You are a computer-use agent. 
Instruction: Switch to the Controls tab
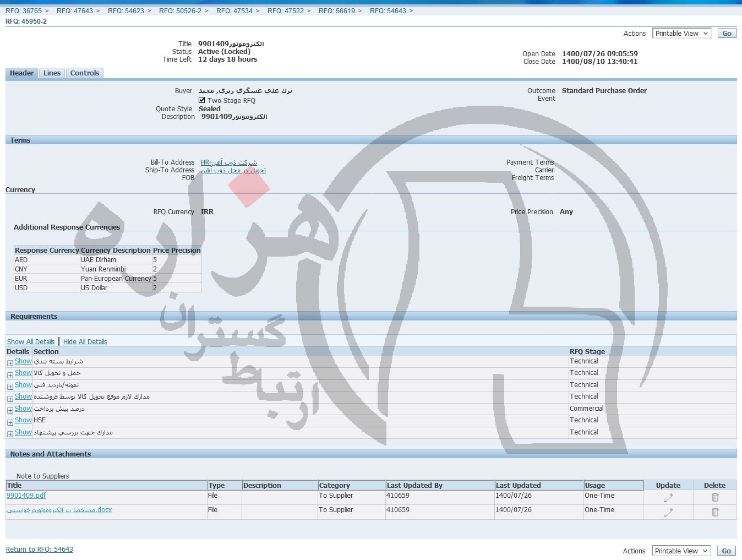click(85, 73)
